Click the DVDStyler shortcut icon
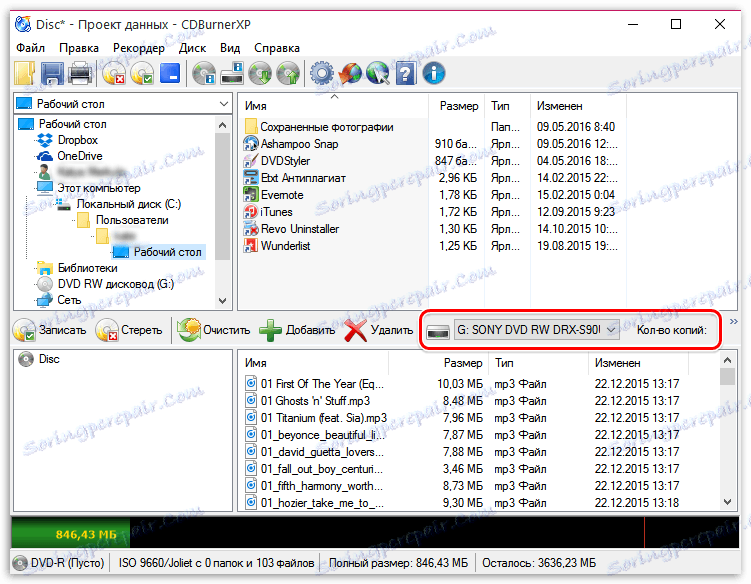The height and width of the screenshot is (584, 751). pos(250,161)
